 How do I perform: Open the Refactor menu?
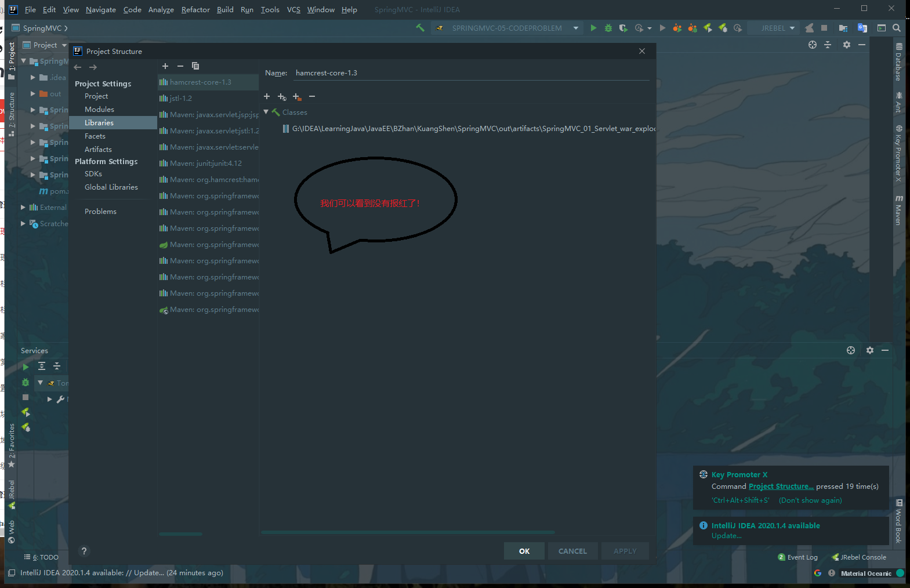[x=195, y=10]
